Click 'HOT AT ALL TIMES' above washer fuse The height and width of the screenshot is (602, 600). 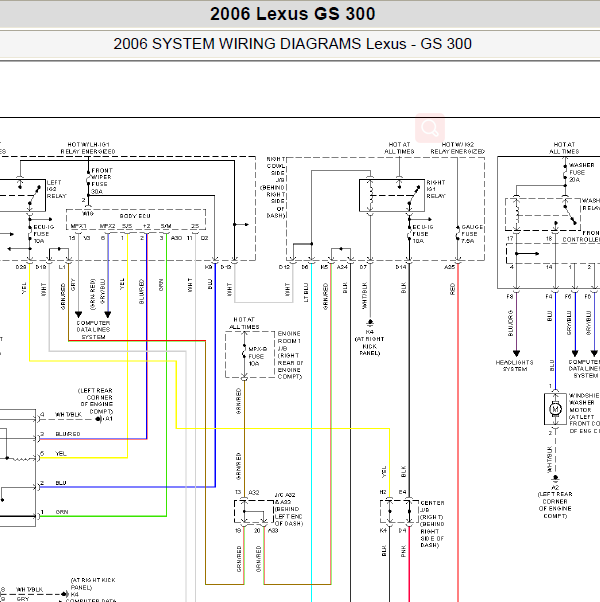click(564, 148)
